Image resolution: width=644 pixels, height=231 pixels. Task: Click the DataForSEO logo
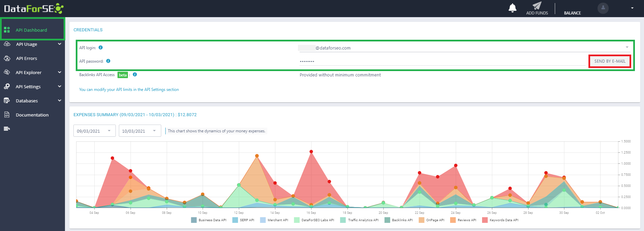34,8
